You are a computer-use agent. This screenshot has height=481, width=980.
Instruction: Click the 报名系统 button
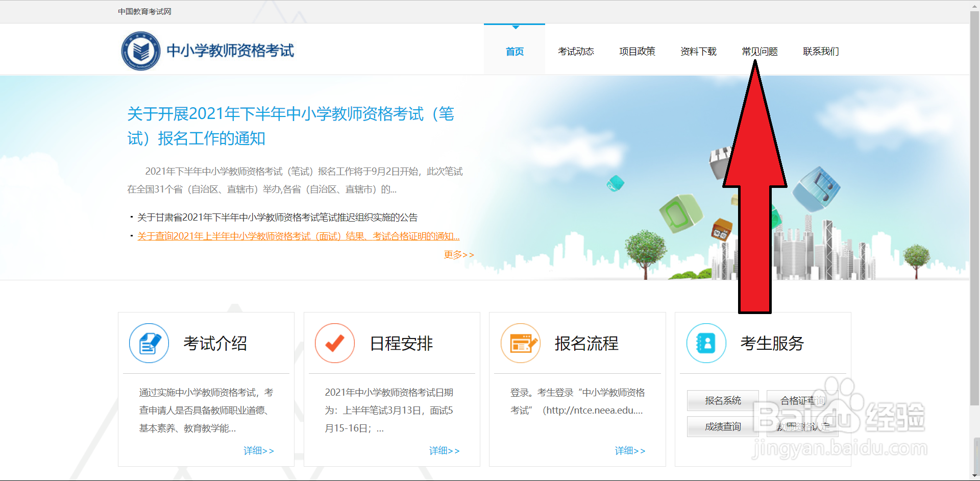[x=723, y=400]
